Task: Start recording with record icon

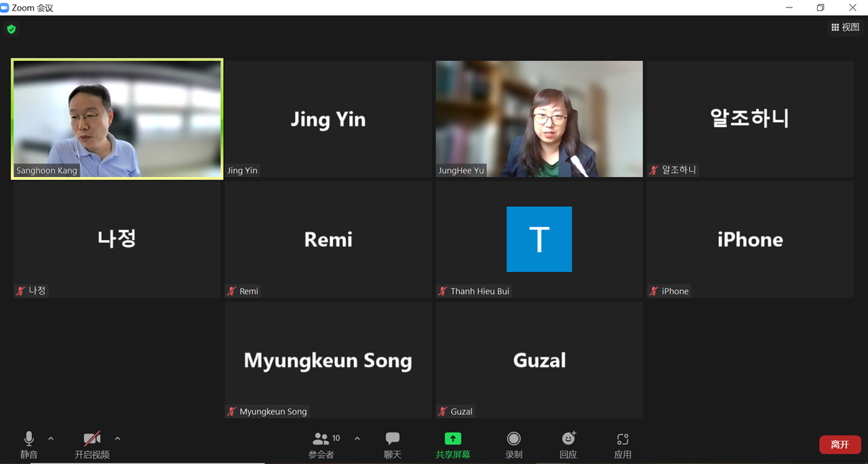Action: click(514, 439)
